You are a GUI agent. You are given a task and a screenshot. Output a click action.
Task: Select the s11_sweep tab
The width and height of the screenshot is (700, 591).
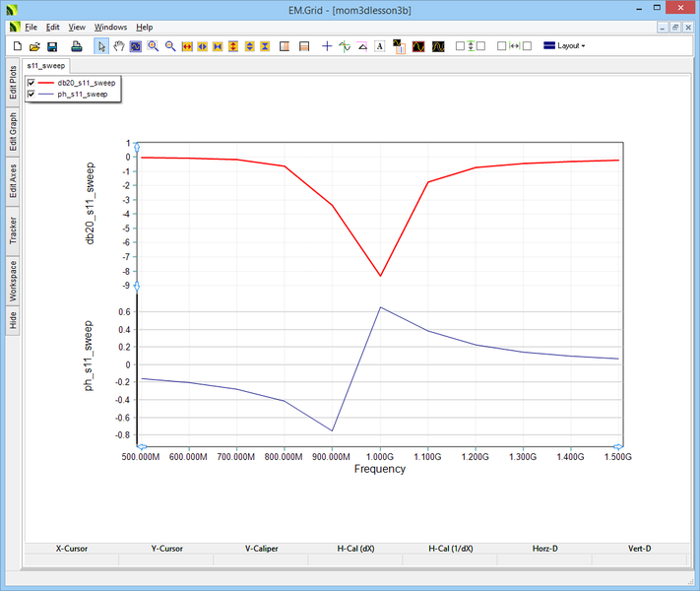(45, 65)
